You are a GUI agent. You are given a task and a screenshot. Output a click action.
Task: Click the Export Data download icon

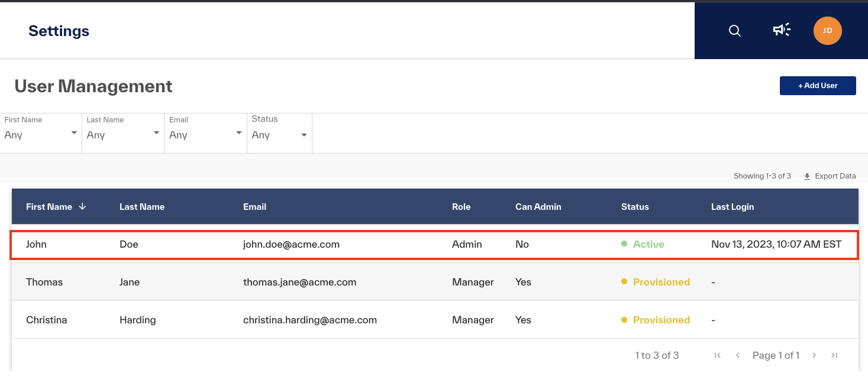coord(807,176)
